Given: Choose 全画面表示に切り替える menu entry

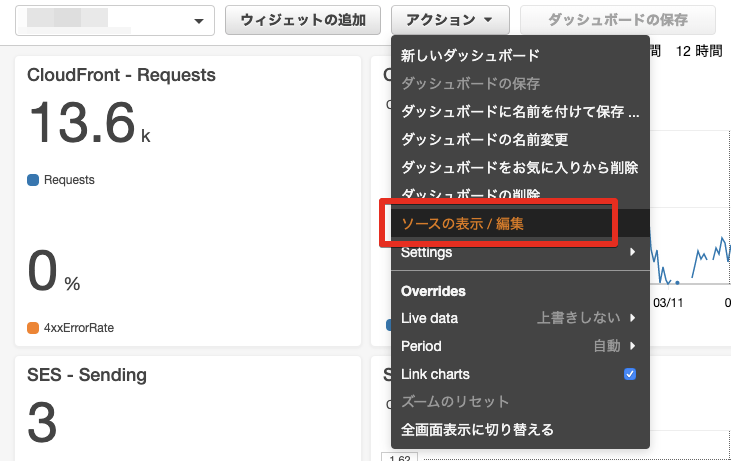Looking at the screenshot, I should (520, 429).
